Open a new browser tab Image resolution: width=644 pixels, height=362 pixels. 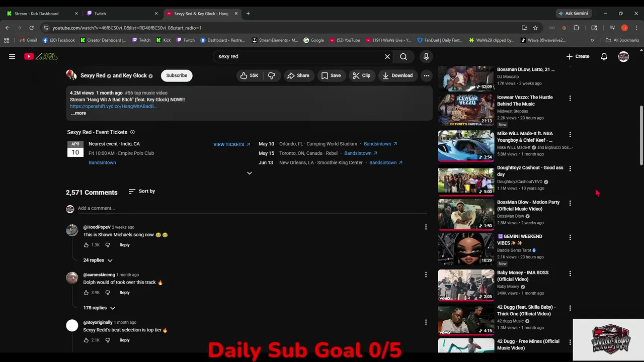(248, 14)
